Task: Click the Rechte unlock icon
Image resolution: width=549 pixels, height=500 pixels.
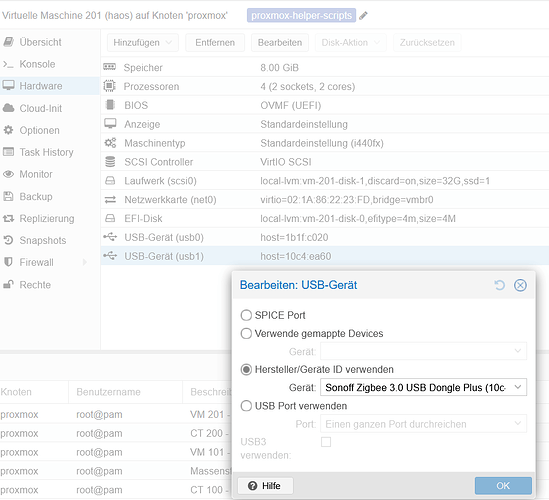Action: click(x=8, y=284)
